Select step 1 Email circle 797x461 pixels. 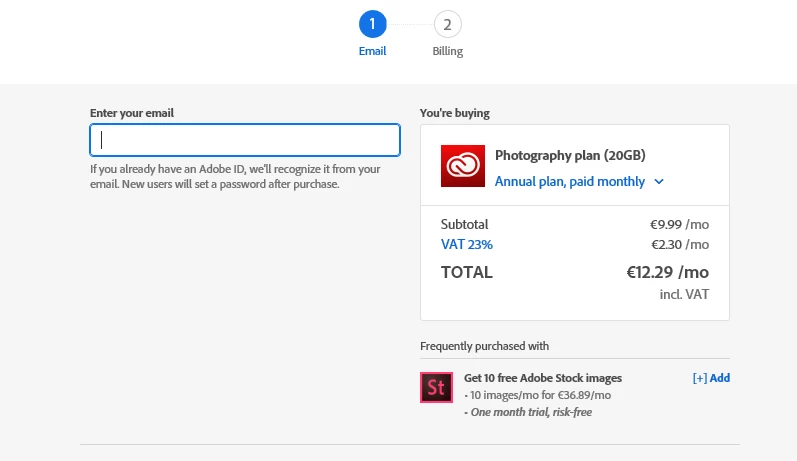[x=373, y=24]
